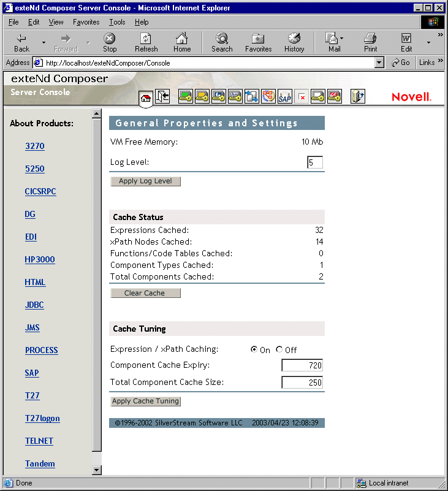The image size is (448, 491).
Task: Open the Help menu
Action: (142, 22)
